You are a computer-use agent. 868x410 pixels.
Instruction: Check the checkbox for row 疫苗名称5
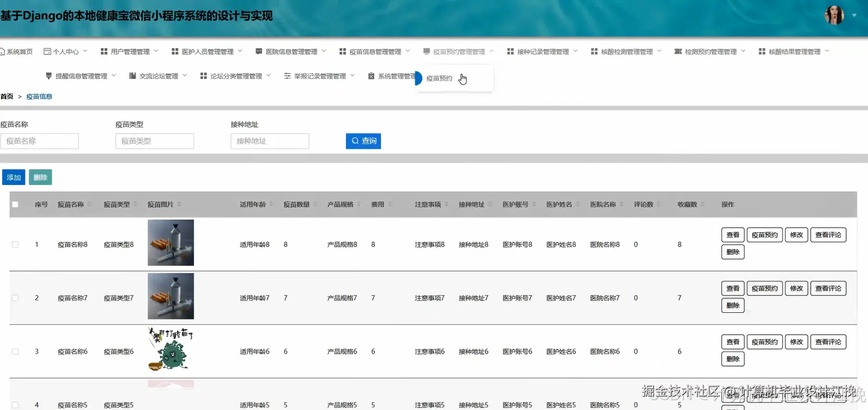click(x=15, y=405)
